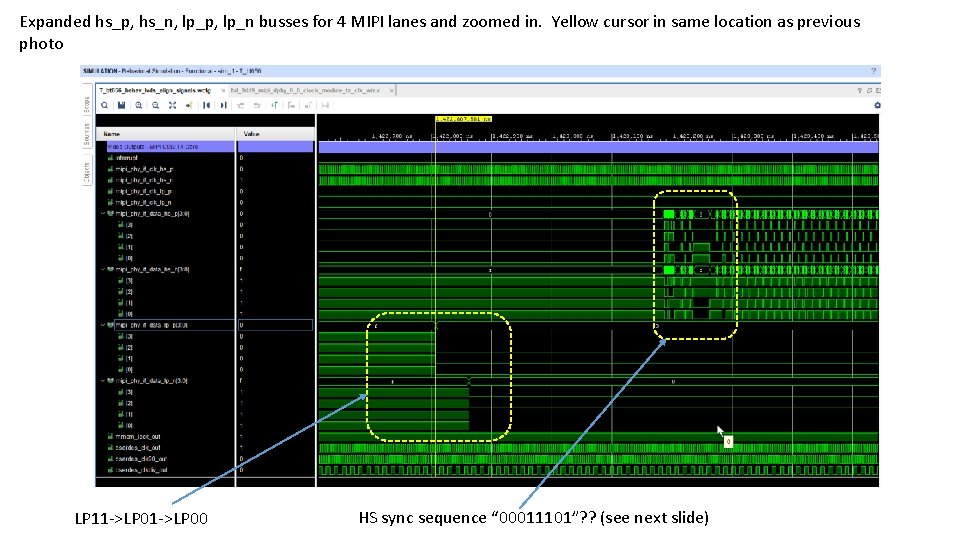The width and height of the screenshot is (960, 540).
Task: Click the Previous Marker icon
Action: (291, 105)
